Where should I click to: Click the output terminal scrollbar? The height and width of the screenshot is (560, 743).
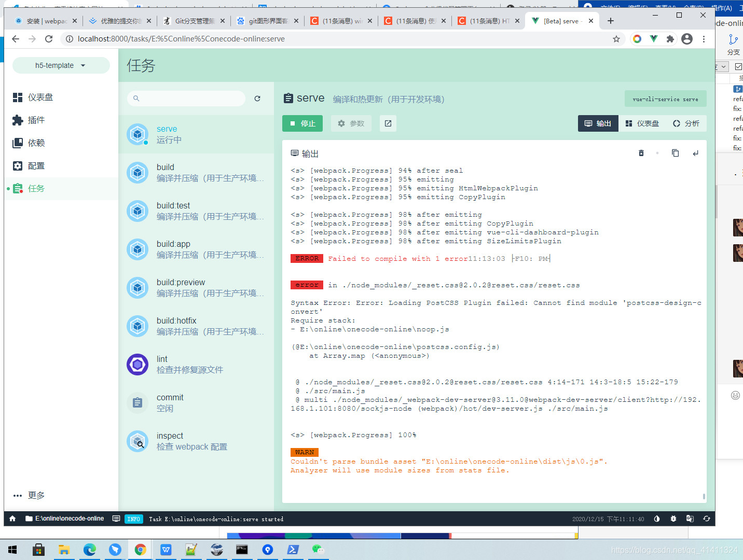(704, 496)
